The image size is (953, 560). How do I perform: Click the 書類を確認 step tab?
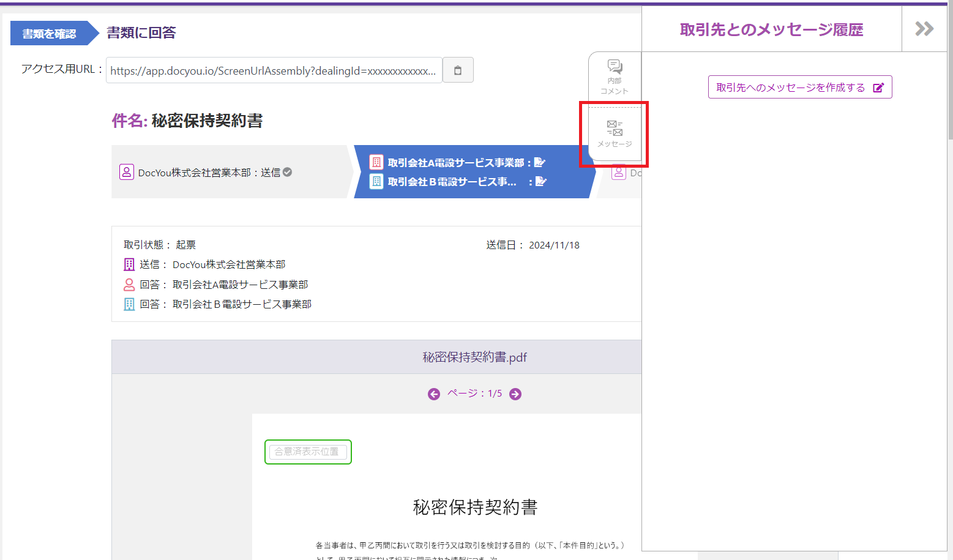pos(50,34)
